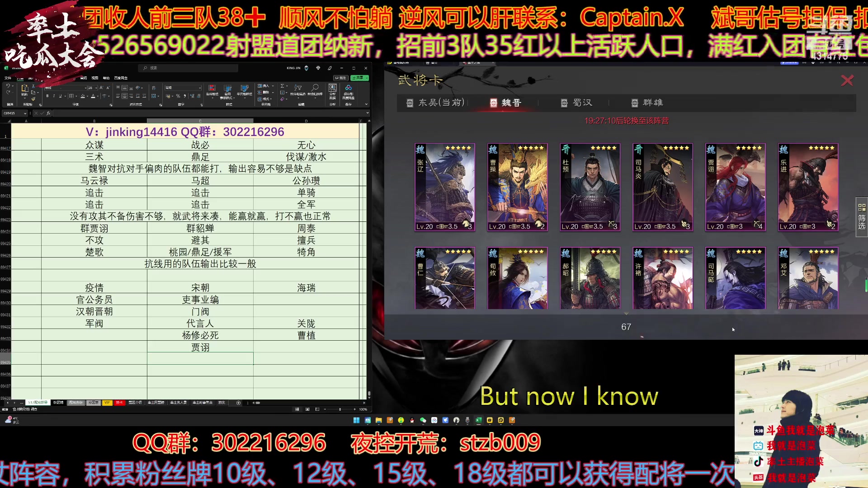Click the Undo arrow in Excel
The height and width of the screenshot is (488, 868).
8,85
